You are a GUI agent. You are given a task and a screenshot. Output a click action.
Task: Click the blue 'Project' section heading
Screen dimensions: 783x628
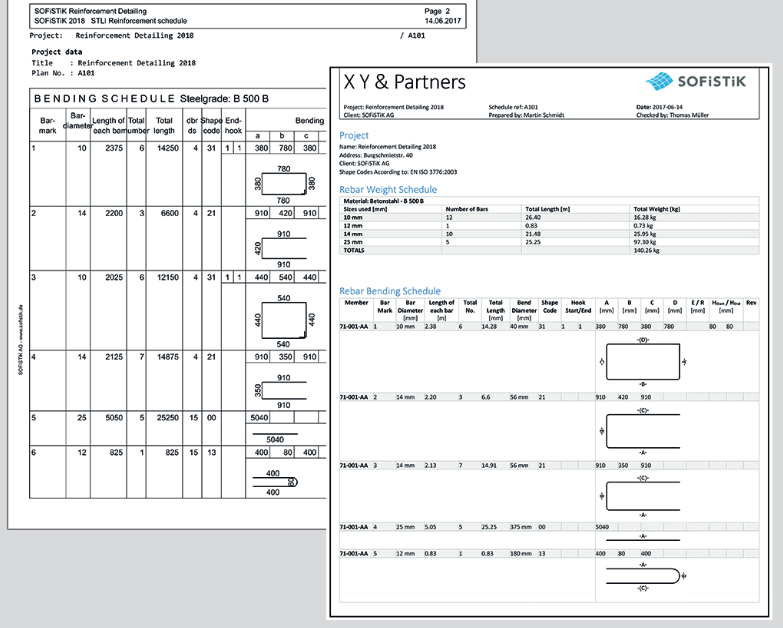tap(355, 135)
